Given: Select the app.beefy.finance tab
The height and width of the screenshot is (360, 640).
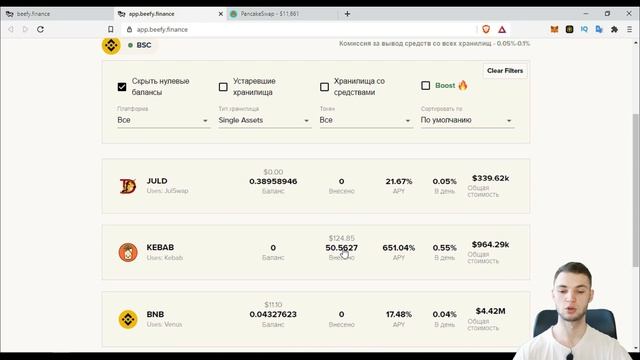Looking at the screenshot, I should (170, 14).
